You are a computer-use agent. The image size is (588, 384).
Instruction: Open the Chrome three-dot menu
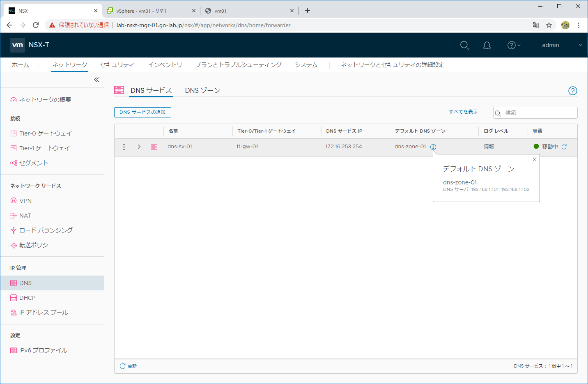point(579,25)
